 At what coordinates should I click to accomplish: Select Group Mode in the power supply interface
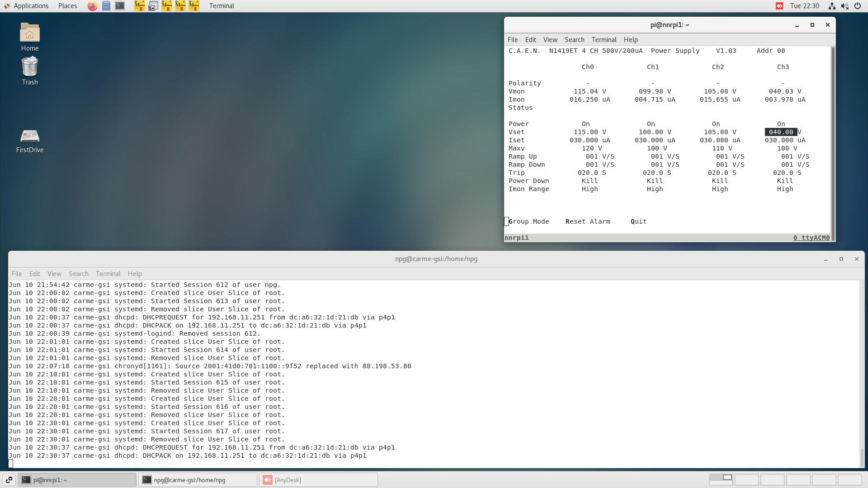click(x=528, y=221)
